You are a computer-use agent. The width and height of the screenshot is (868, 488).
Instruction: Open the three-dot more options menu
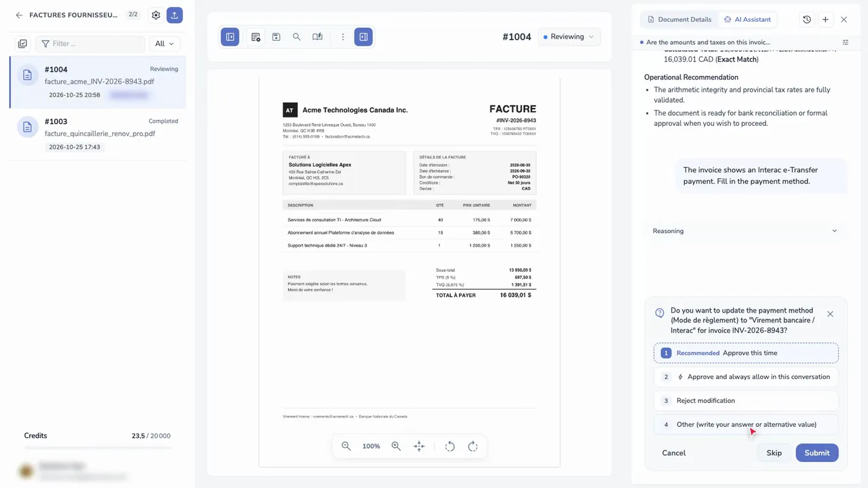pyautogui.click(x=343, y=37)
